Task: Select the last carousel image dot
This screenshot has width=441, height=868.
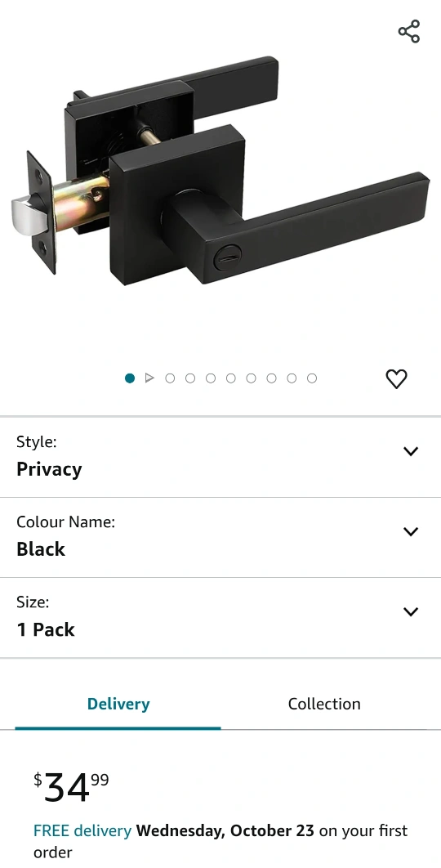Action: (x=312, y=378)
